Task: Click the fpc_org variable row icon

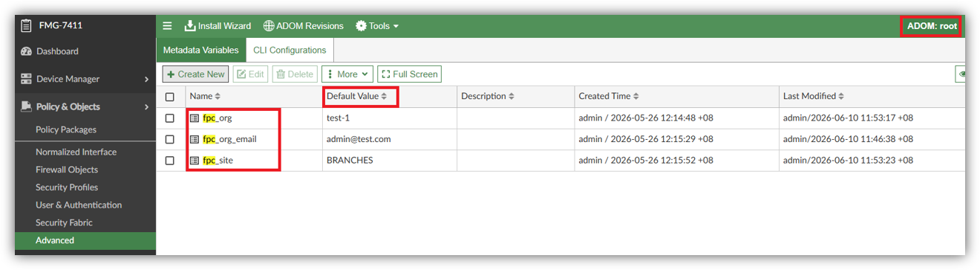Action: (195, 118)
